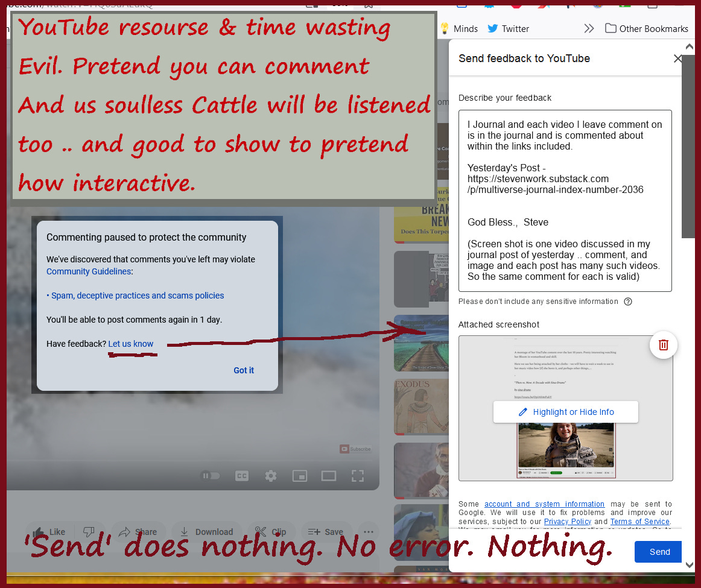Enable the miniplayer icon
The image size is (701, 588).
point(300,476)
